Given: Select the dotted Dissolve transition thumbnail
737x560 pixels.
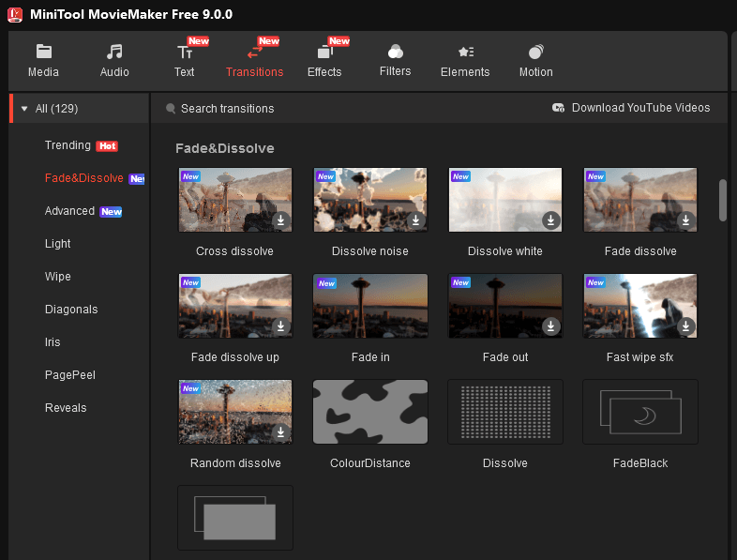Looking at the screenshot, I should coord(505,412).
